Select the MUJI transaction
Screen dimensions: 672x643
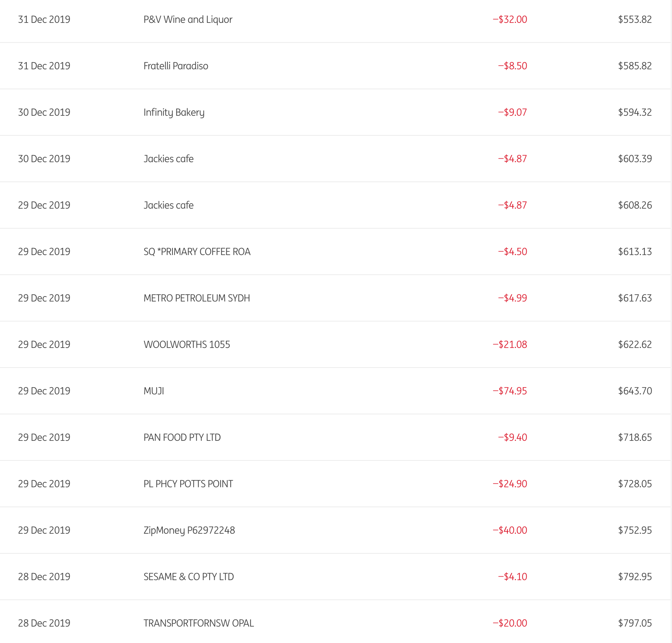pos(154,391)
